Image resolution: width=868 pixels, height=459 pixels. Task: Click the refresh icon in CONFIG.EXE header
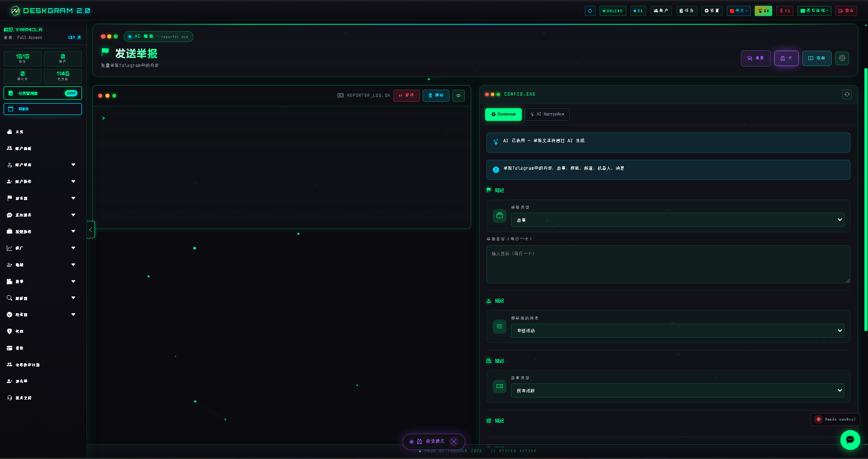click(847, 94)
